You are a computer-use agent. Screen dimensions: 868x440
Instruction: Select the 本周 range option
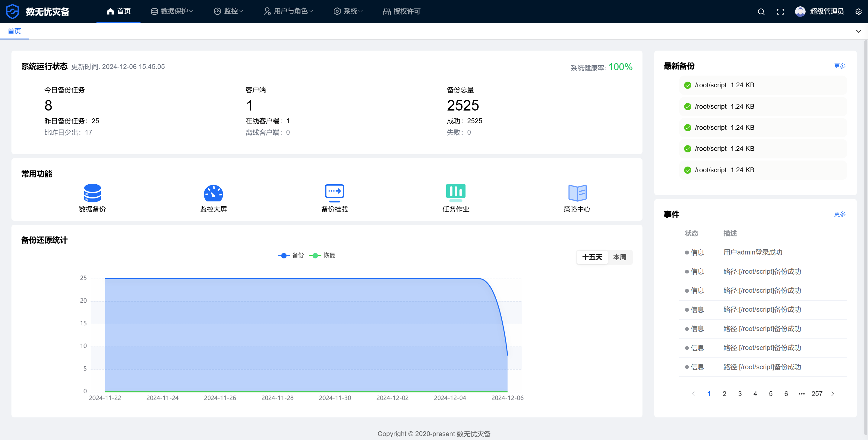pyautogui.click(x=619, y=257)
